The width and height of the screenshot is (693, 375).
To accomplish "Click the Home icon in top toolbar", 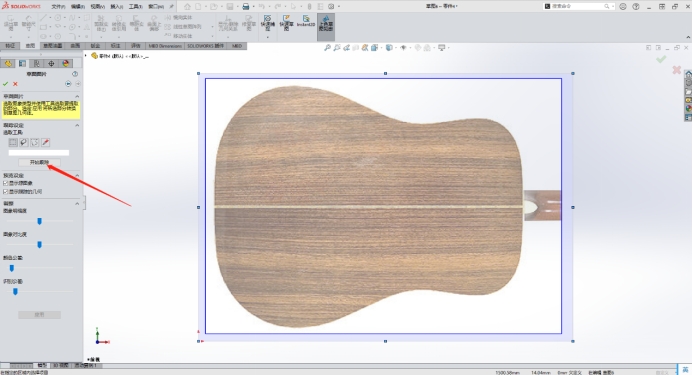I will 187,7.
